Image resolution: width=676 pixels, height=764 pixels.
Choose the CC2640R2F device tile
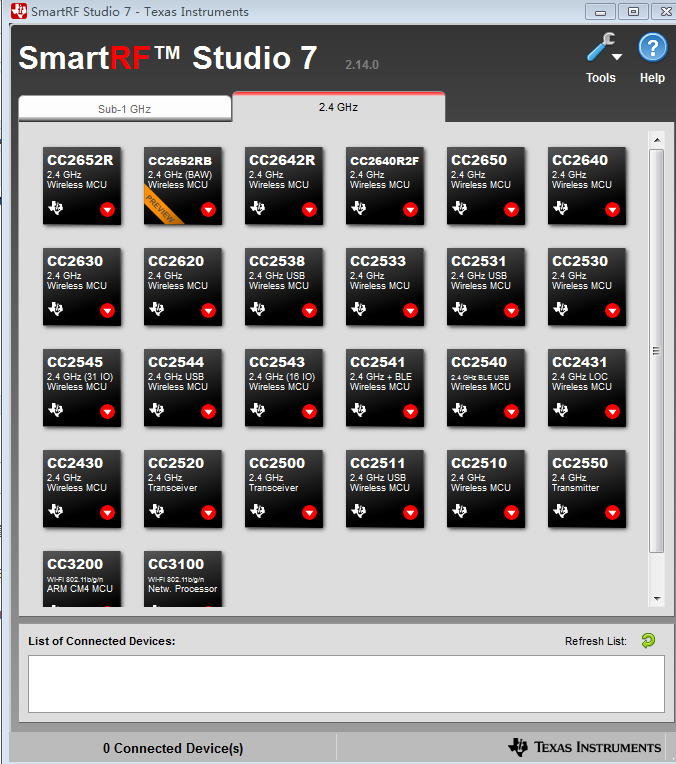pos(385,186)
